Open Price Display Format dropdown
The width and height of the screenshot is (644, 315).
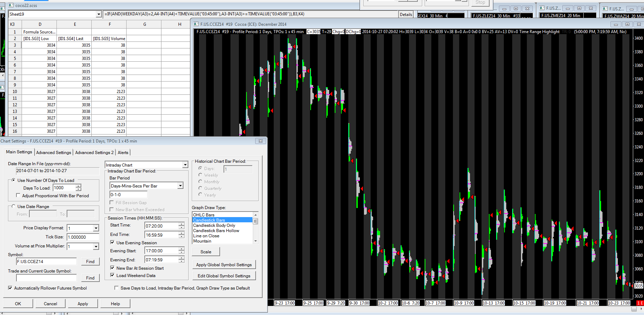pyautogui.click(x=96, y=228)
